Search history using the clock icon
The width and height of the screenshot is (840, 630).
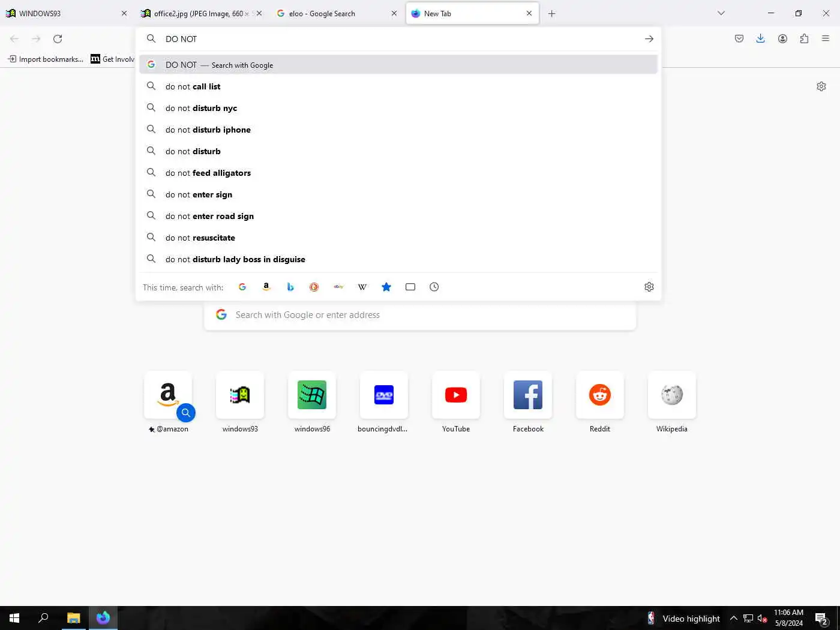434,287
